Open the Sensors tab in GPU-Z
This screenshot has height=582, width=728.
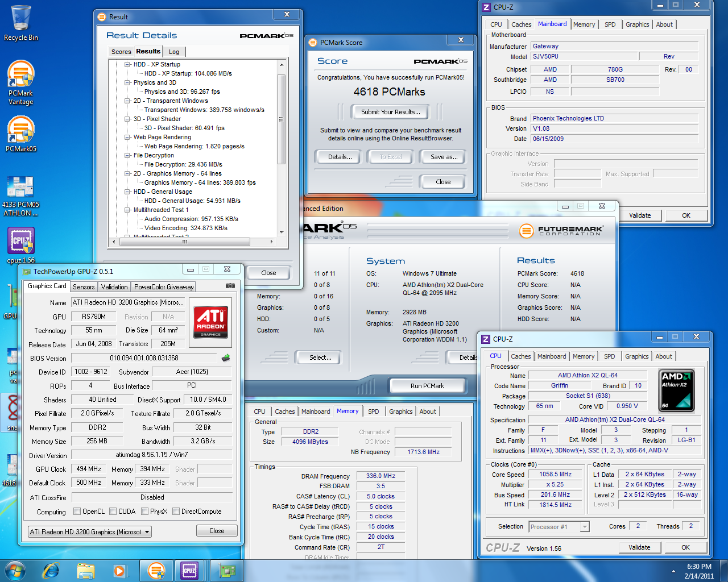[x=84, y=287]
